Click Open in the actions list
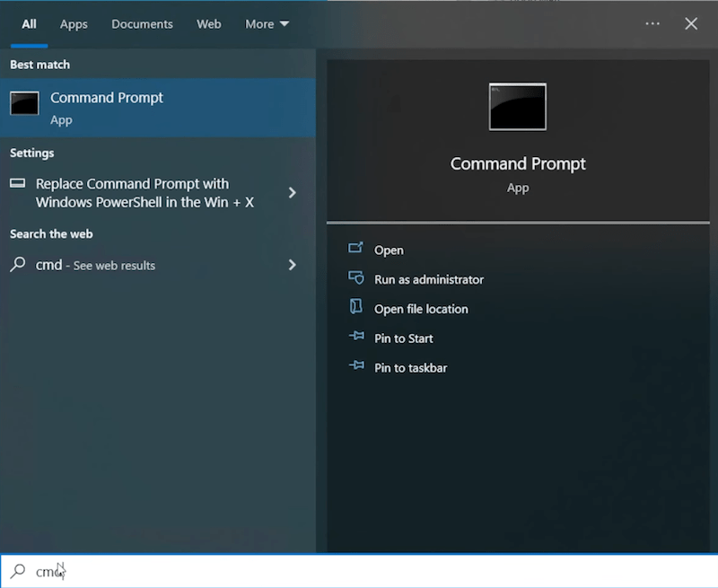This screenshot has width=718, height=588. click(x=389, y=250)
